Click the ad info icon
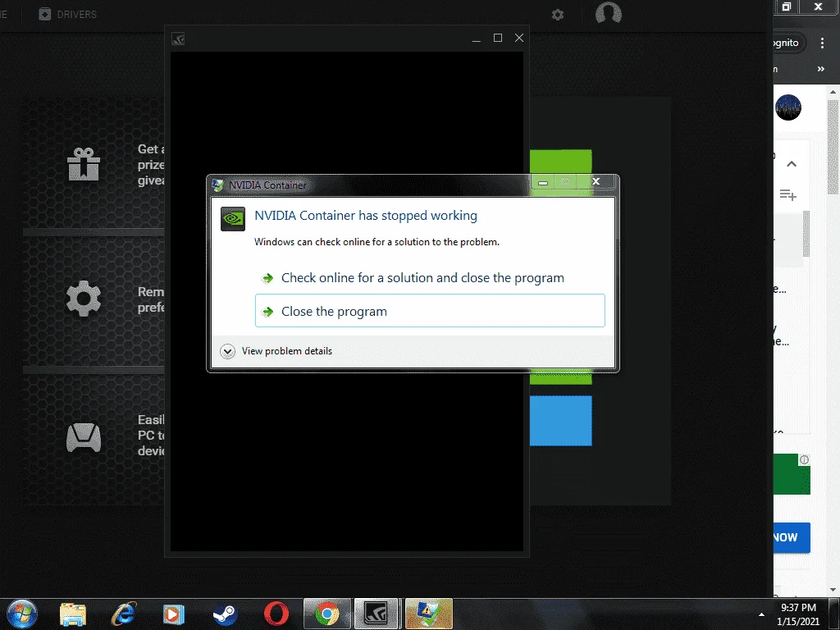The width and height of the screenshot is (840, 630). (804, 459)
